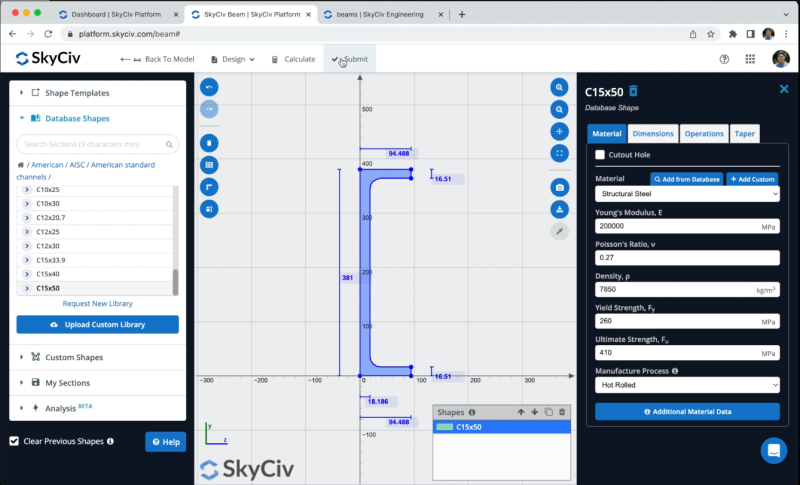Expand the C15x40 row chevron
Screen dimensions: 800x485
27,274
